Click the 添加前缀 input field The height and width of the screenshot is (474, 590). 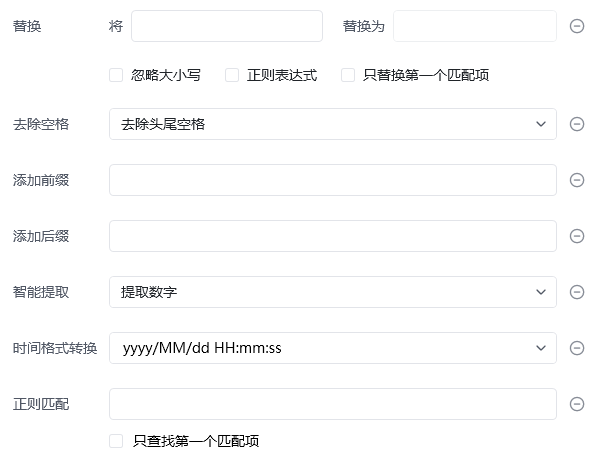click(333, 180)
